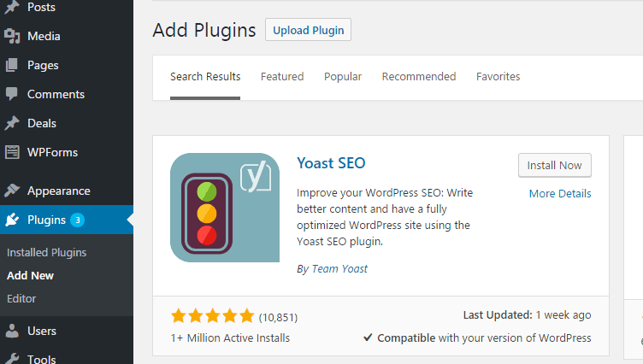Click the Deals pin icon
This screenshot has width=643, height=364.
tap(12, 123)
